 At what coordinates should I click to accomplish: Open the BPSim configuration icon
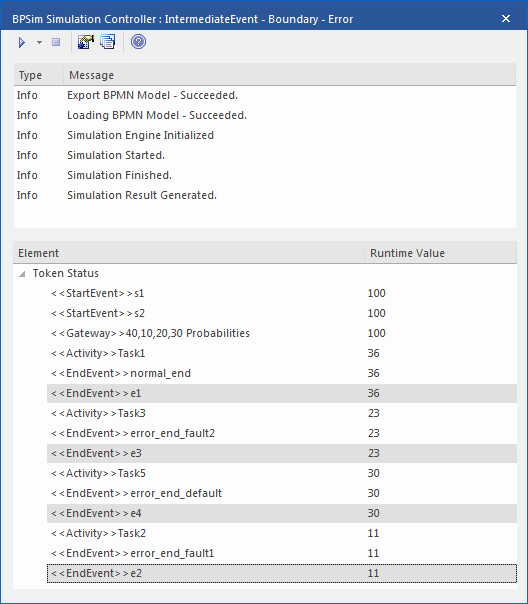point(85,42)
